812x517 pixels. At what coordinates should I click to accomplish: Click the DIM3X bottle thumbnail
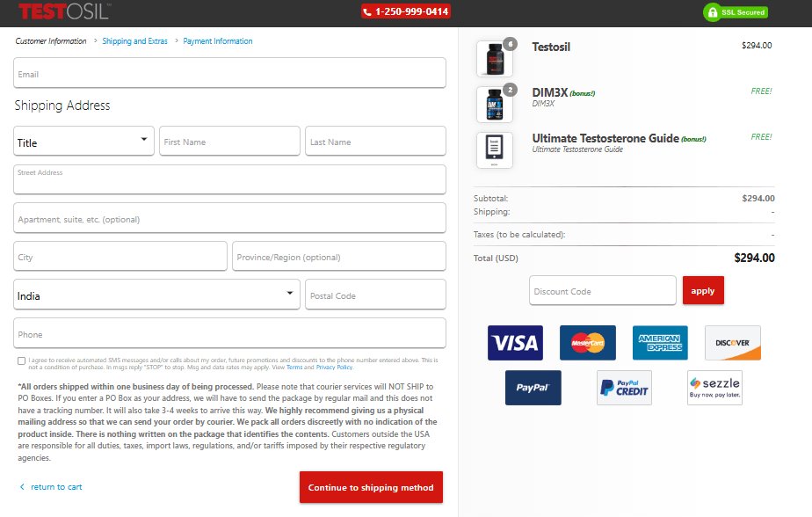(495, 105)
